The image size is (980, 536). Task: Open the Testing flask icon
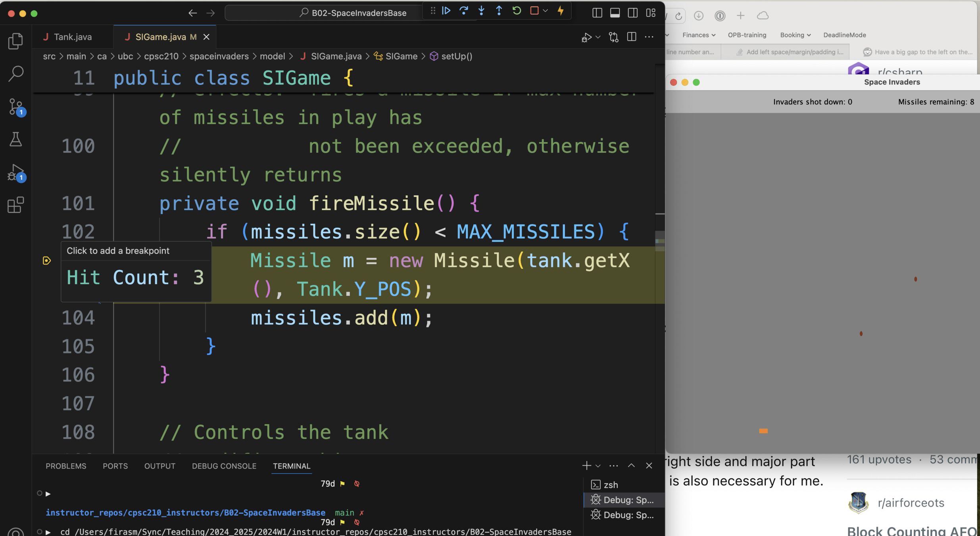point(15,139)
